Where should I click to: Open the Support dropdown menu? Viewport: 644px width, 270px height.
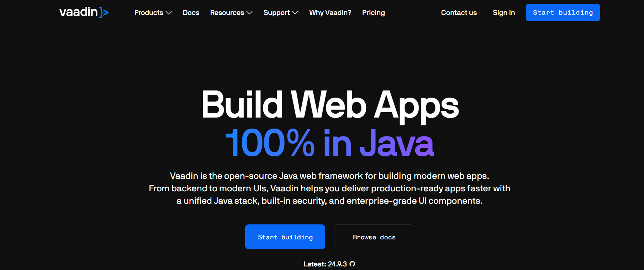pyautogui.click(x=276, y=13)
